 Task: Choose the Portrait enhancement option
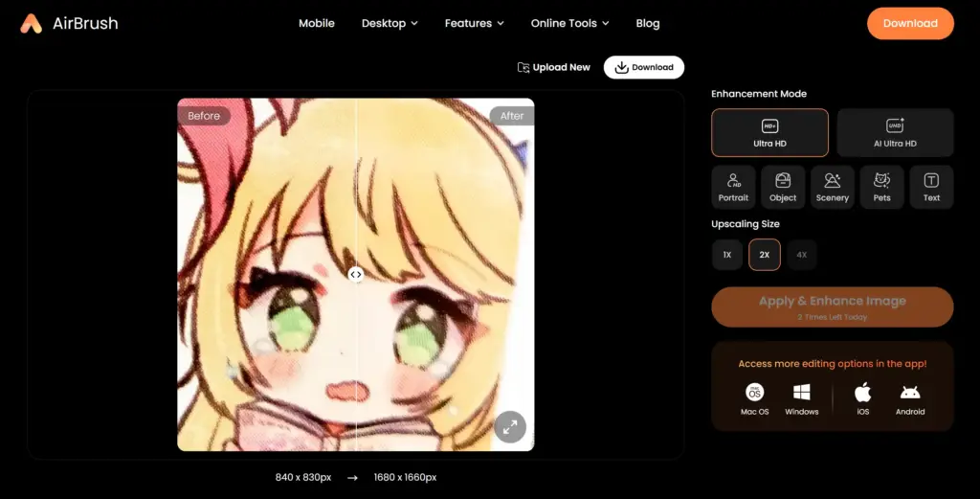[733, 187]
